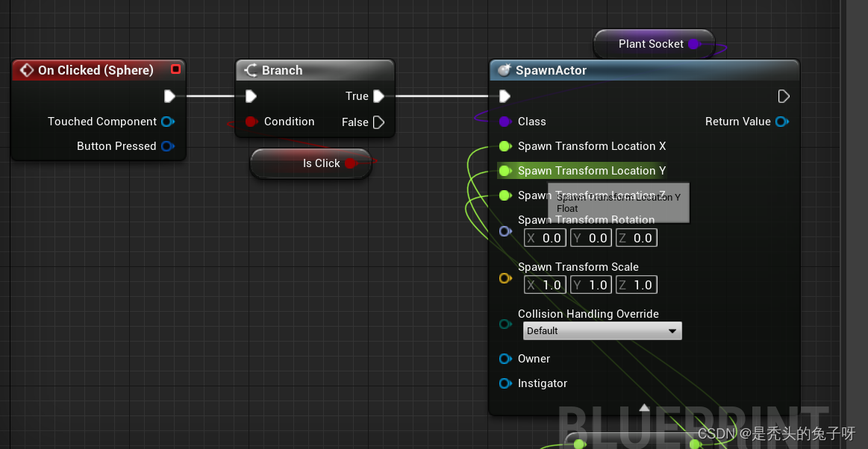
Task: Click the Branch False output pin
Action: 378,122
